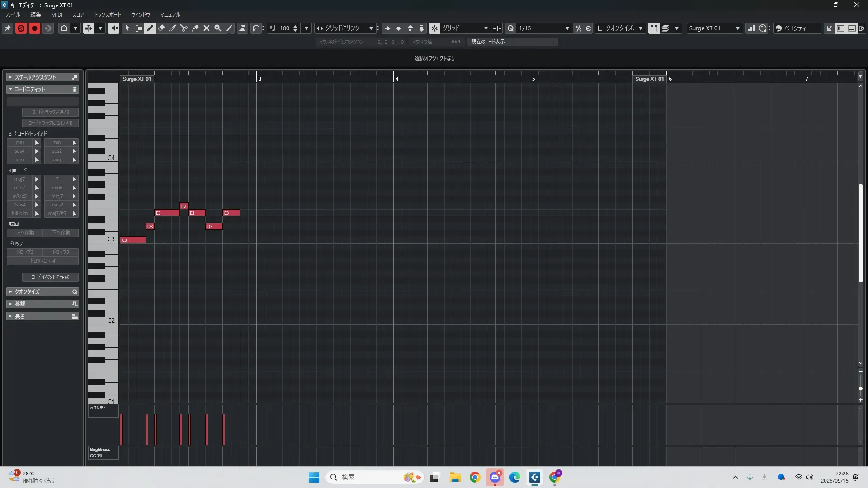
Task: Select the Erase tool
Action: click(161, 28)
